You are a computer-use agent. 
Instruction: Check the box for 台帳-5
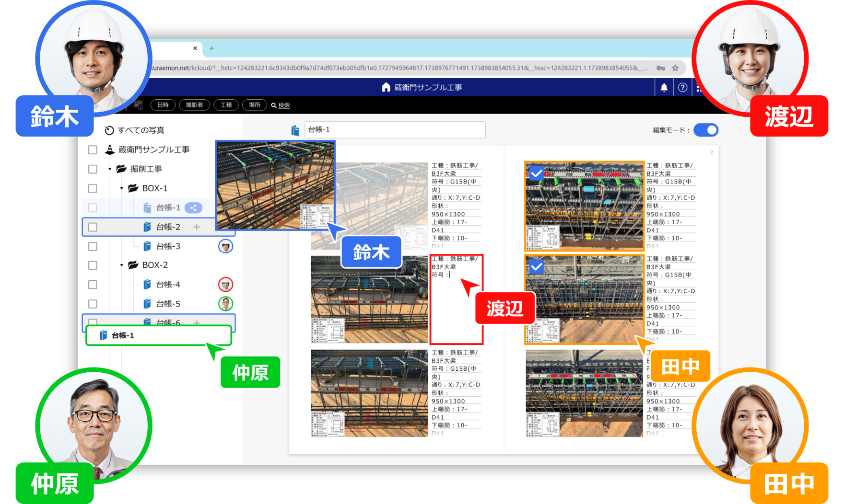93,304
